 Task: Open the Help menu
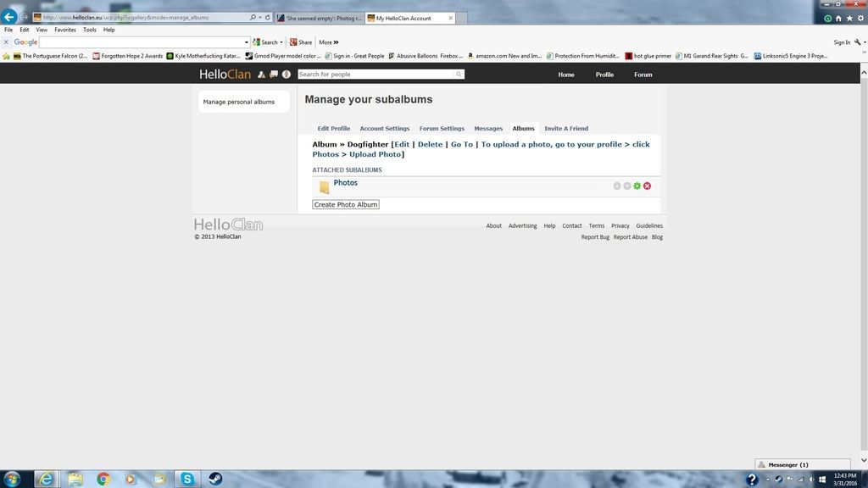click(x=109, y=30)
